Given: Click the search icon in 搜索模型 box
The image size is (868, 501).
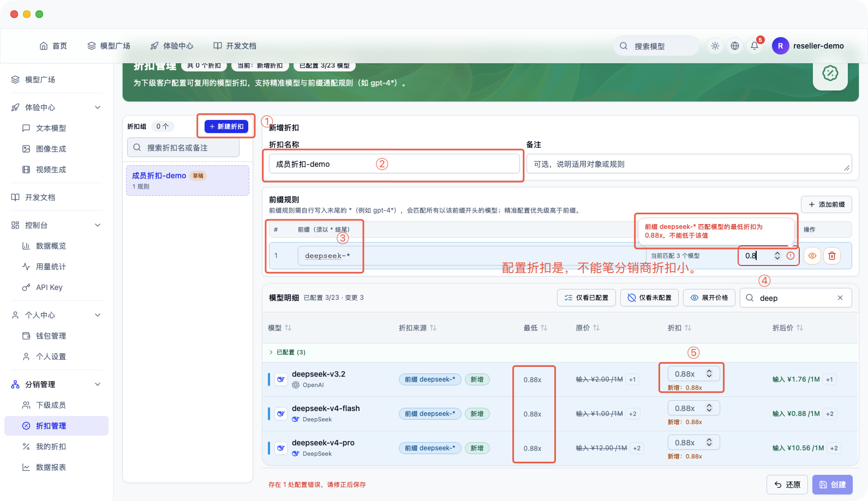Looking at the screenshot, I should click(x=624, y=46).
